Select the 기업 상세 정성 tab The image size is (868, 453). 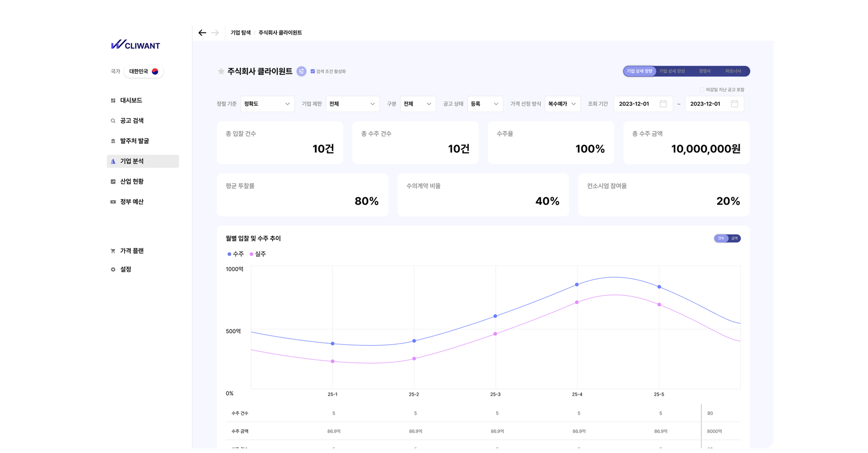(672, 71)
